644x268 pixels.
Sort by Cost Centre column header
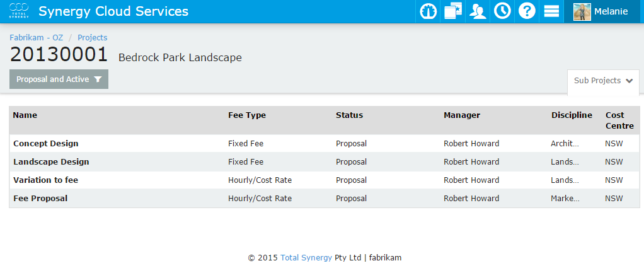point(620,120)
